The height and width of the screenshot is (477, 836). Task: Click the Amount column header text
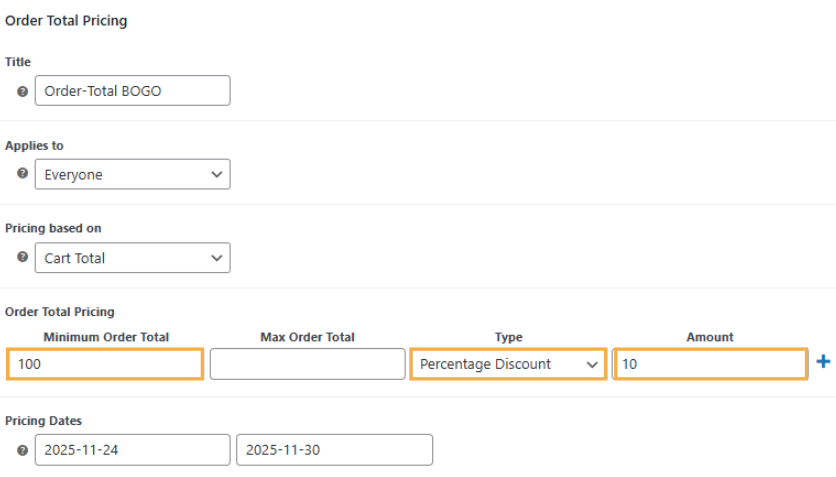tap(710, 337)
